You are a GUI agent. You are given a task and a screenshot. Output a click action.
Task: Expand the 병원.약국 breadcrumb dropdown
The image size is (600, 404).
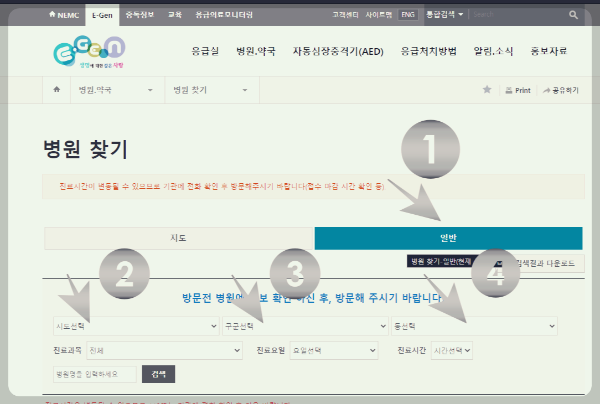[117, 90]
